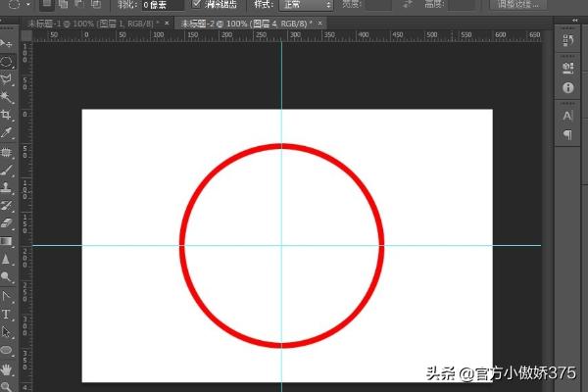Select the Gradient tool

pyautogui.click(x=7, y=241)
